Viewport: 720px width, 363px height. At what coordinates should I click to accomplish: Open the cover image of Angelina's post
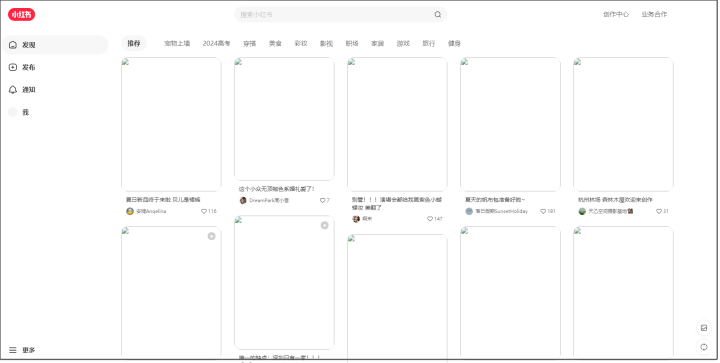pos(171,124)
